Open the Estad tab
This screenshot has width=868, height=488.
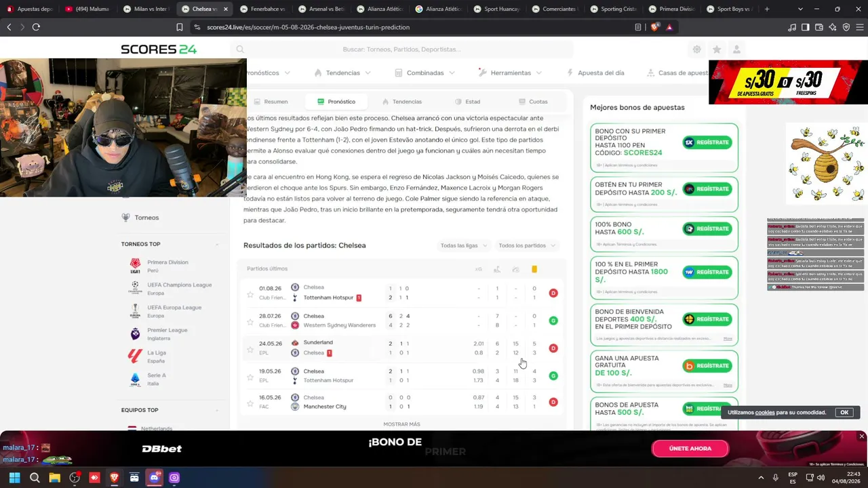pos(468,102)
